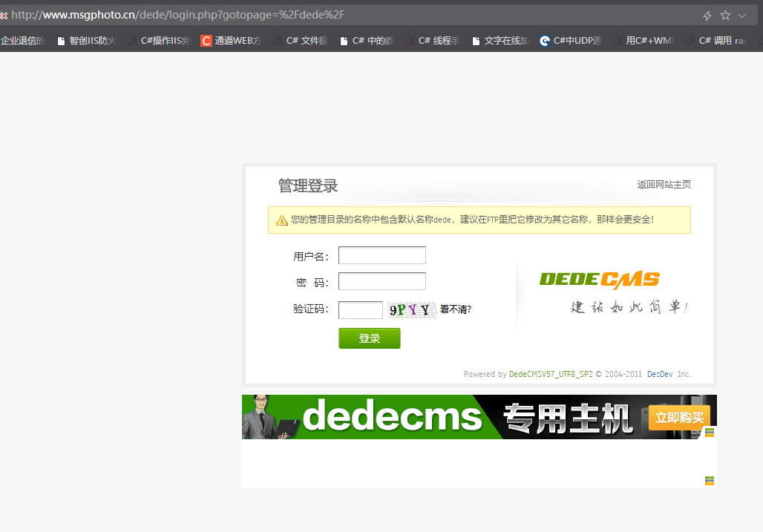Open the 通過WEB bookmark with red C icon
This screenshot has width=763, height=532.
coord(231,41)
